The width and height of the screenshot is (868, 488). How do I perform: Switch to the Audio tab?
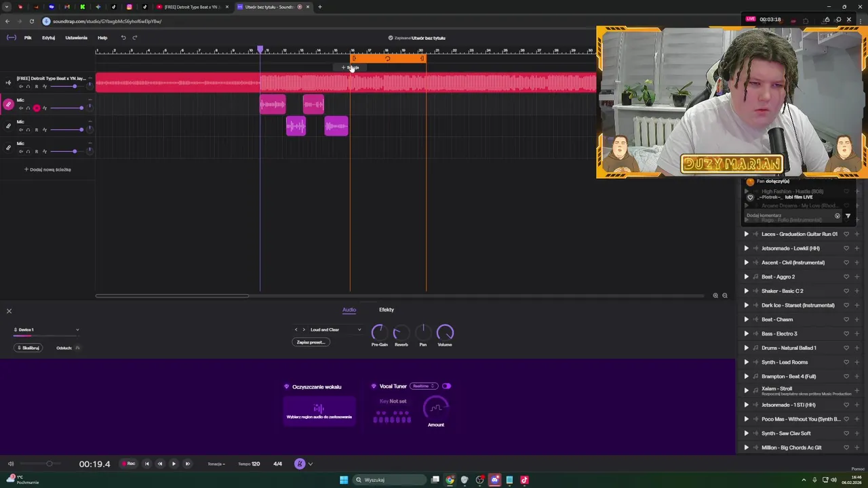(349, 310)
